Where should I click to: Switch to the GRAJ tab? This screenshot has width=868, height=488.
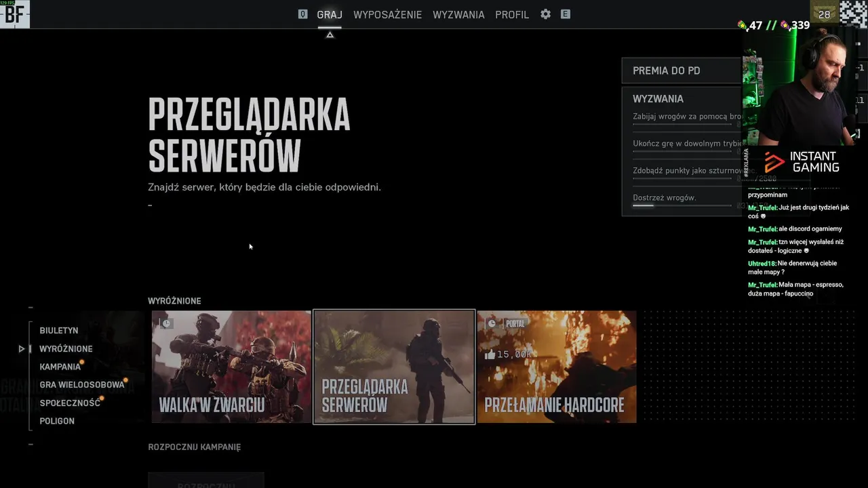pos(330,14)
